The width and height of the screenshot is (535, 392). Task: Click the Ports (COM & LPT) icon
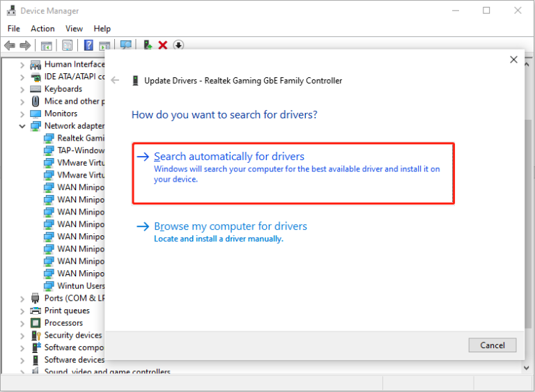tap(35, 298)
